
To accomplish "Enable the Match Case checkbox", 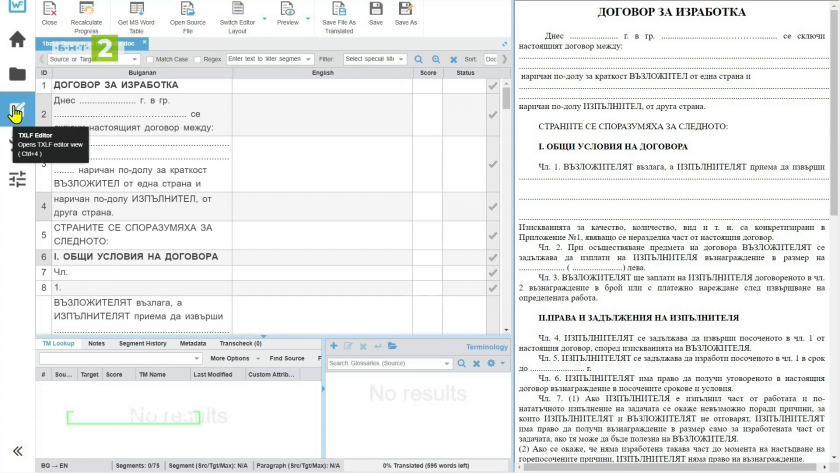I will point(150,60).
